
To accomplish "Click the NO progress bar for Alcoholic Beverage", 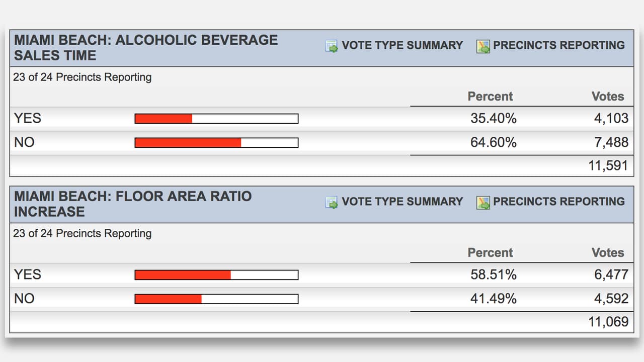I will pyautogui.click(x=216, y=143).
